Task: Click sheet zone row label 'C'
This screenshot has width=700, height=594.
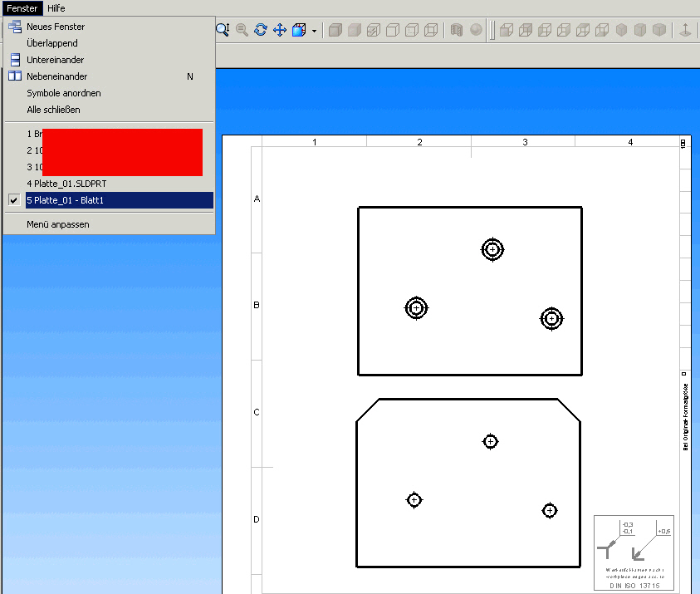Action: click(x=257, y=412)
